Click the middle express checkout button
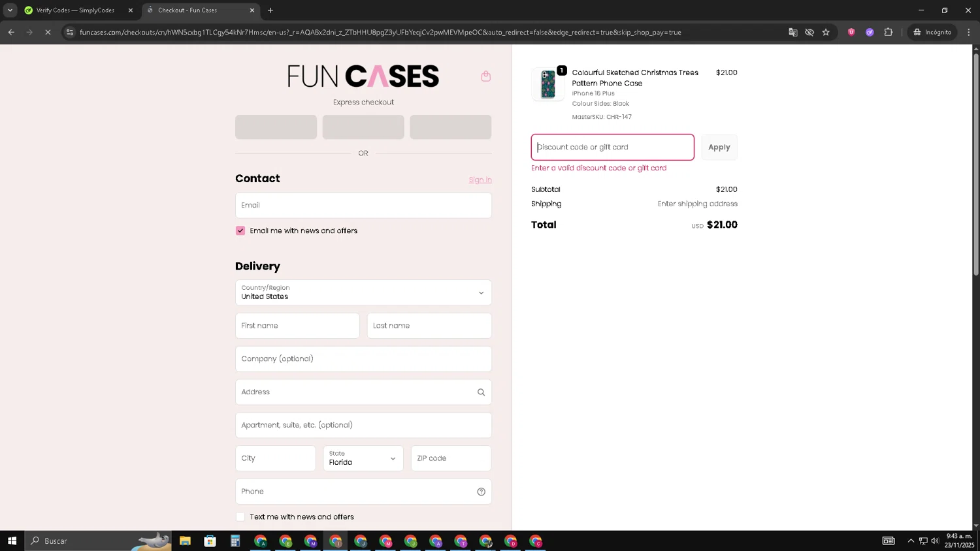This screenshot has width=980, height=551. tap(363, 127)
